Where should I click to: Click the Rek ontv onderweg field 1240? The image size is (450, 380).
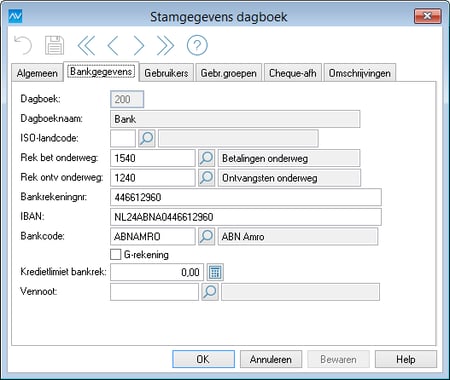[x=153, y=178]
